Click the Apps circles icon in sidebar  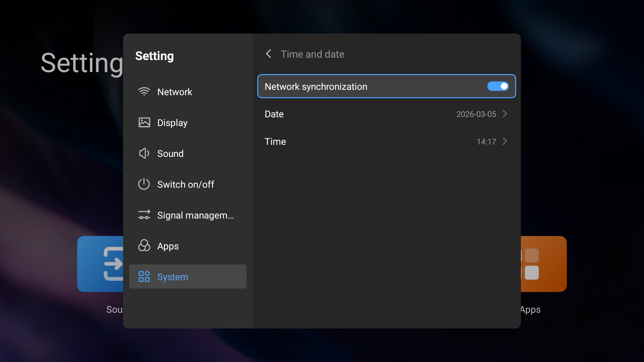144,246
